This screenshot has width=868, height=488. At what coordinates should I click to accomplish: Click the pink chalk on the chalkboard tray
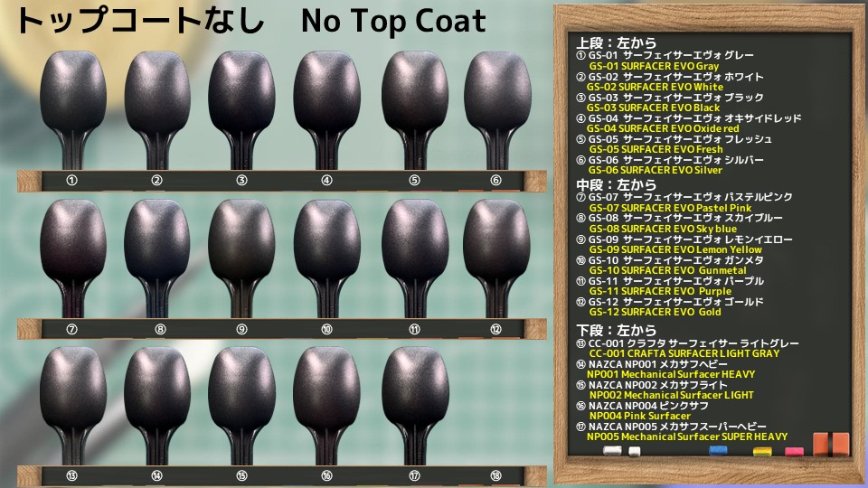pos(795,452)
